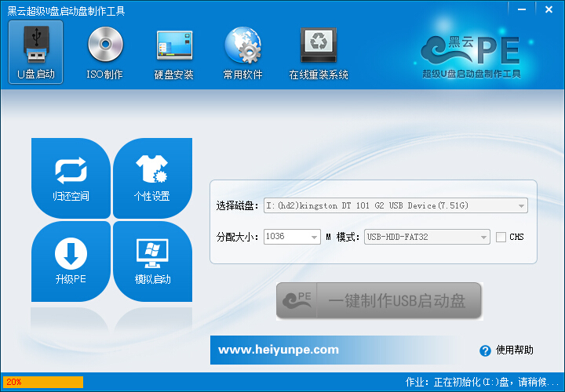Click the 1036 size value field
The width and height of the screenshot is (565, 392).
(x=286, y=237)
